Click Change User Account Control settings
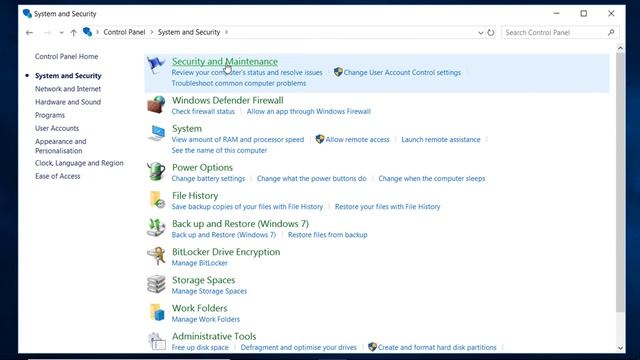Screen dimensions: 640x360 pyautogui.click(x=402, y=72)
